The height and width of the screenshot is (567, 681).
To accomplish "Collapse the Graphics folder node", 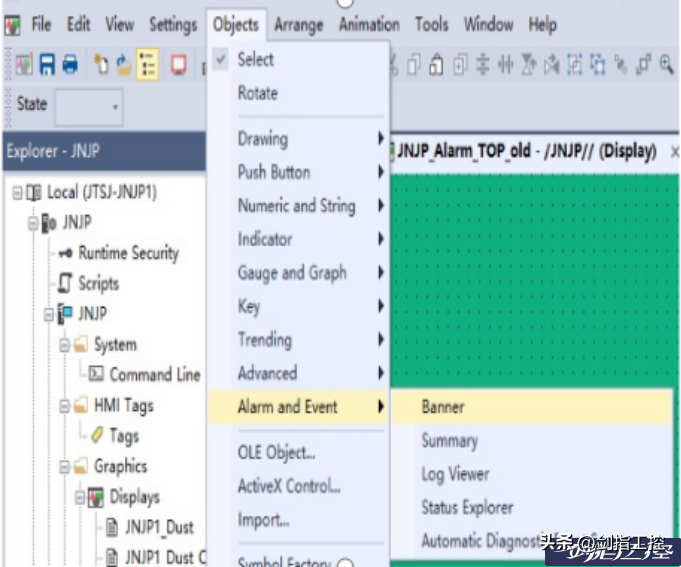I will 65,467.
